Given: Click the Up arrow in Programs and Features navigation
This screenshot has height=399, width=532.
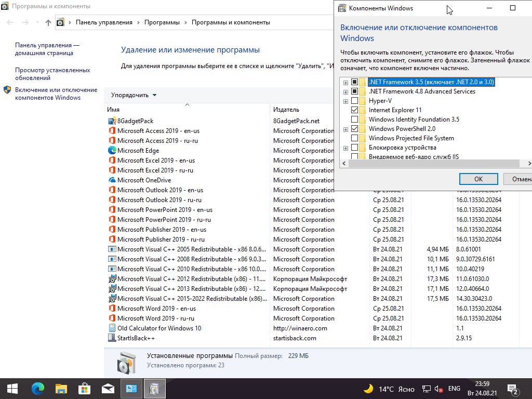Looking at the screenshot, I should 48,22.
